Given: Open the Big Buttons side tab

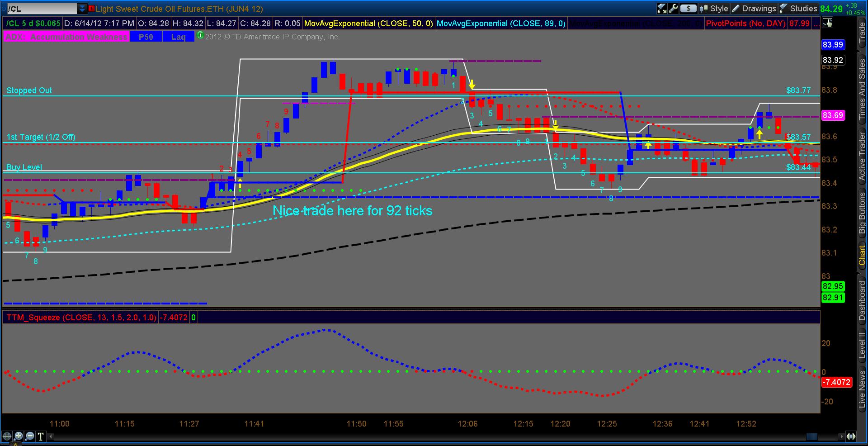Looking at the screenshot, I should click(862, 213).
